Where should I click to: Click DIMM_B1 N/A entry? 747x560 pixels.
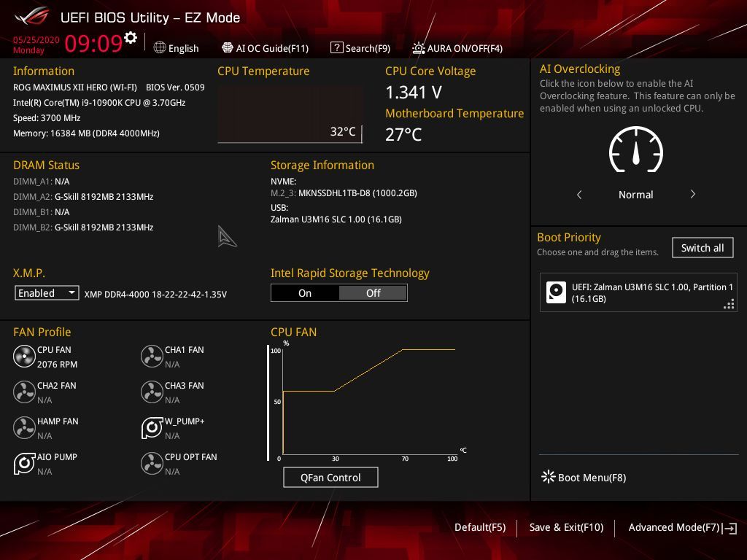click(42, 212)
